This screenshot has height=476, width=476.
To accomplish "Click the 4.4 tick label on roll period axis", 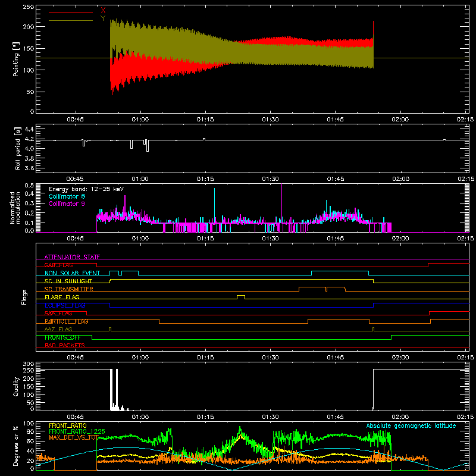I will (29, 129).
